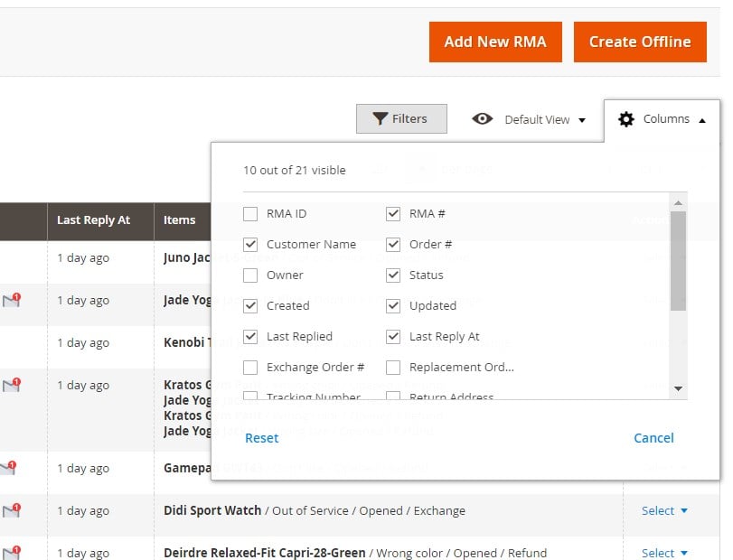Image resolution: width=733 pixels, height=560 pixels.
Task: Click the "Didi Sport Watch" item name
Action: pos(212,510)
